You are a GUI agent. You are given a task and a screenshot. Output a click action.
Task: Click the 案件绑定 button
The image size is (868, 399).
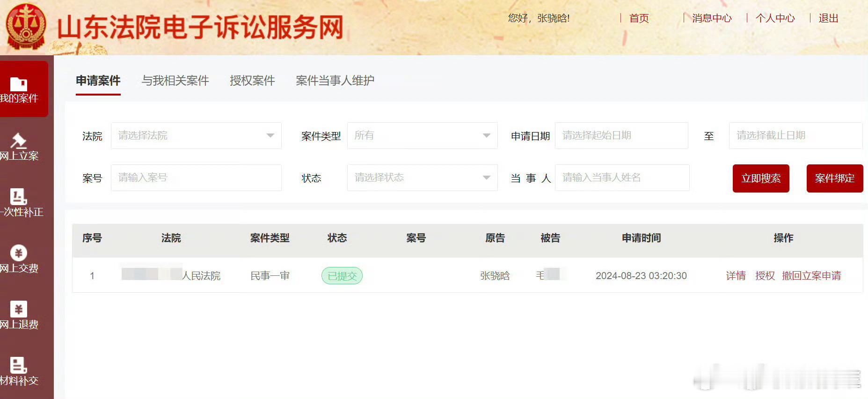[x=835, y=178]
